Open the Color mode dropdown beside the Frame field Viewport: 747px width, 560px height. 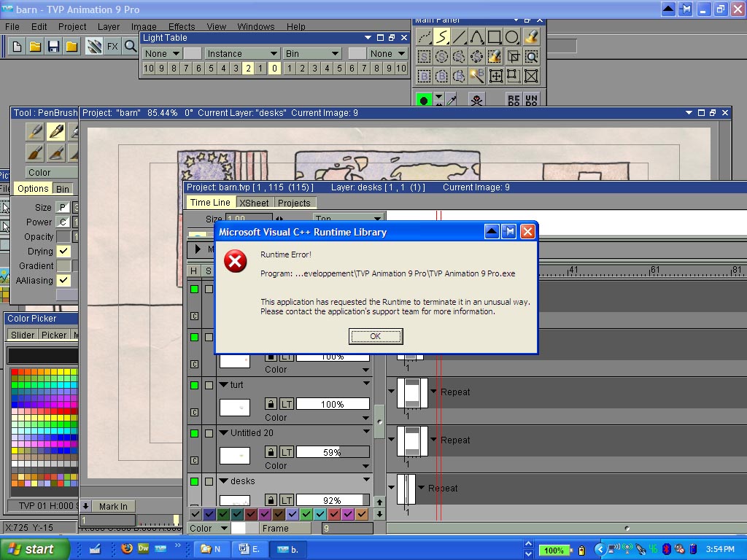coord(208,528)
